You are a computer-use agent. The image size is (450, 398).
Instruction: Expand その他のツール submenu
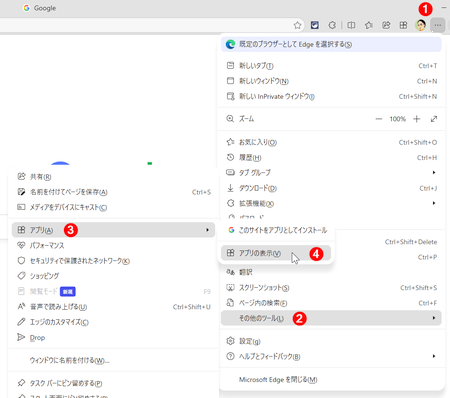tap(331, 318)
